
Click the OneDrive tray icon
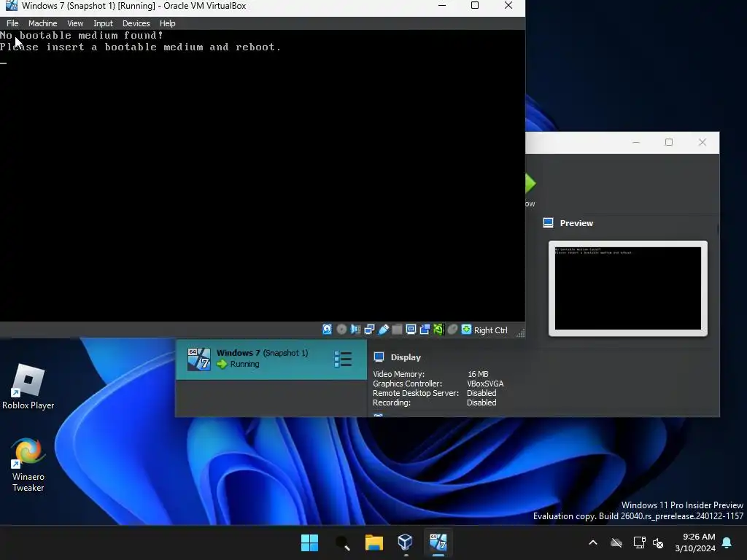click(x=616, y=542)
